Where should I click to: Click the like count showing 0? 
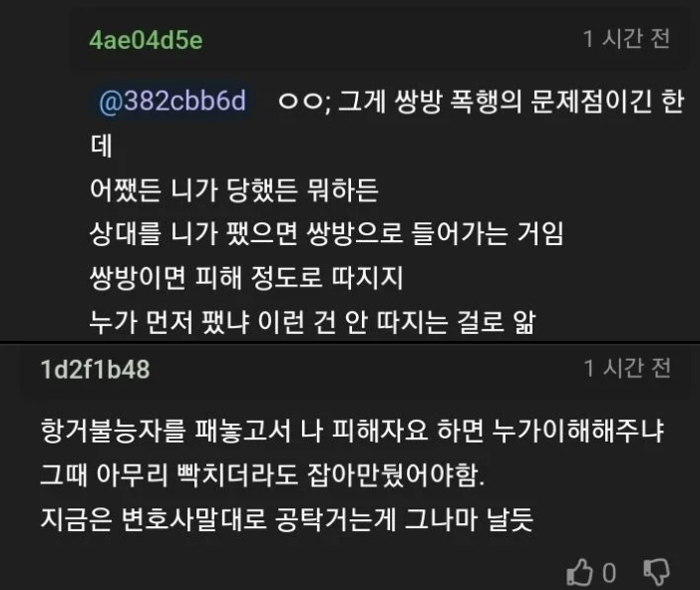pyautogui.click(x=609, y=572)
